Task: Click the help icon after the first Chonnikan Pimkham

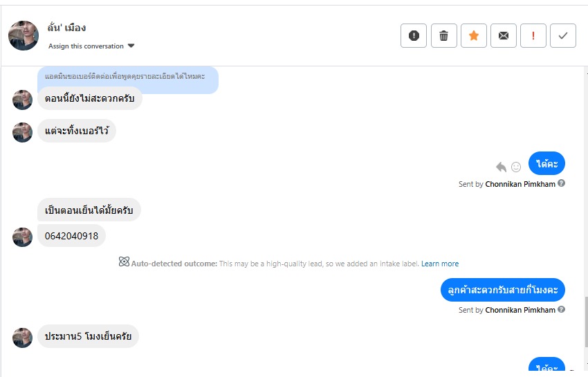Action: click(562, 184)
